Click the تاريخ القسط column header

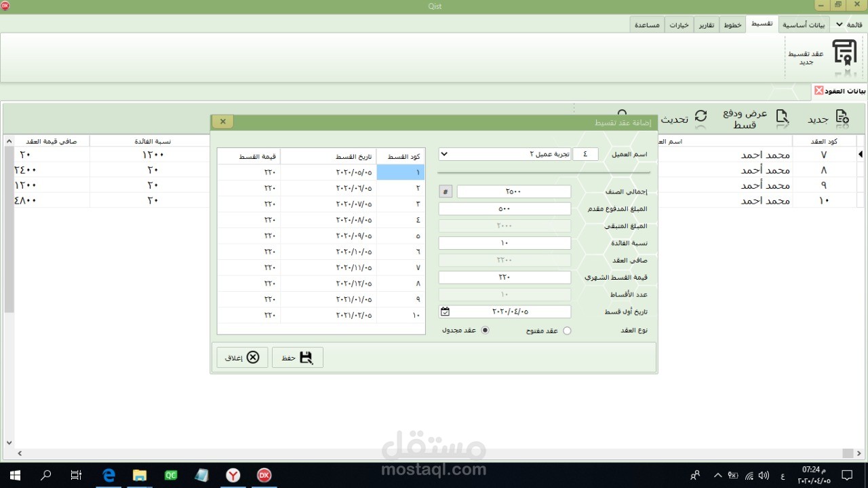[x=328, y=157]
